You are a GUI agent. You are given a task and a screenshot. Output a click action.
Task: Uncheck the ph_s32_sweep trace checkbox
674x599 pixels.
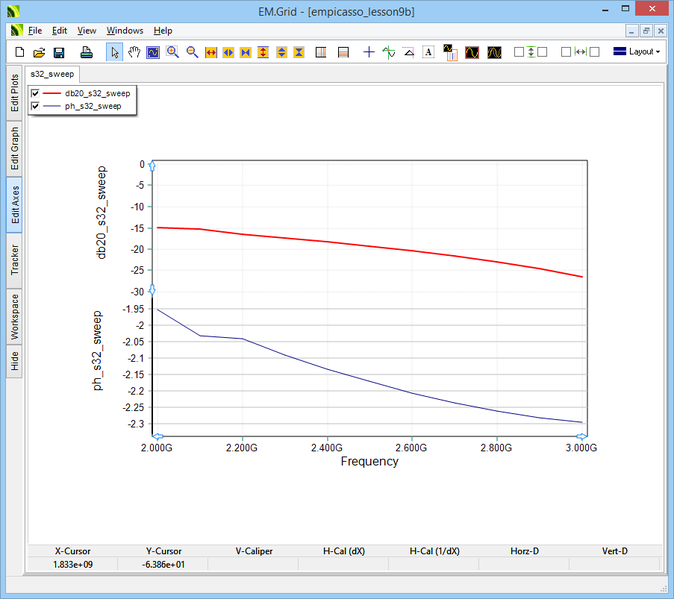coord(37,105)
